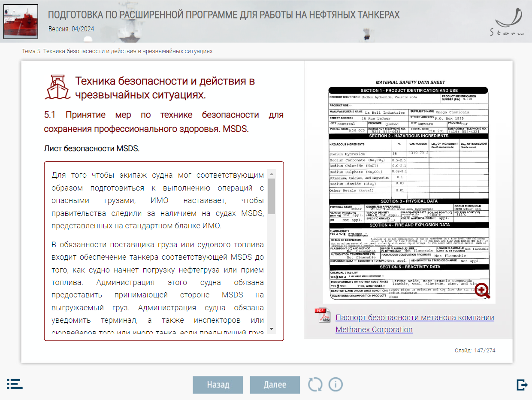Screen dimensions: 532x400
Task: Click heading Техника безопасности и действия
Action: point(165,88)
